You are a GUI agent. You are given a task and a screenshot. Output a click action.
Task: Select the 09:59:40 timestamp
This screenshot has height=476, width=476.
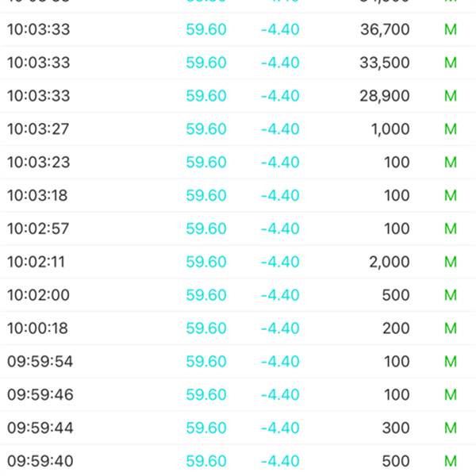(40, 461)
